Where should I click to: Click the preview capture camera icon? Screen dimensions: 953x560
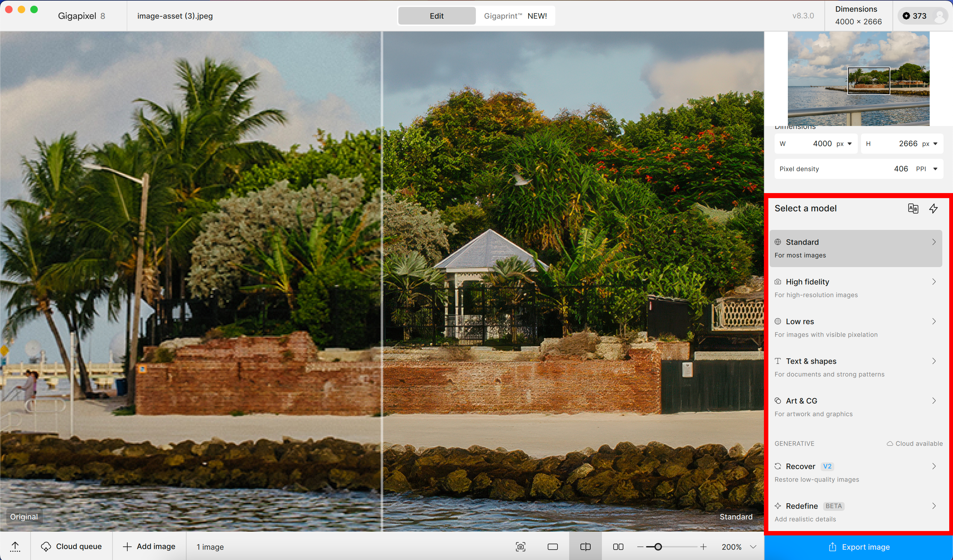pos(520,546)
